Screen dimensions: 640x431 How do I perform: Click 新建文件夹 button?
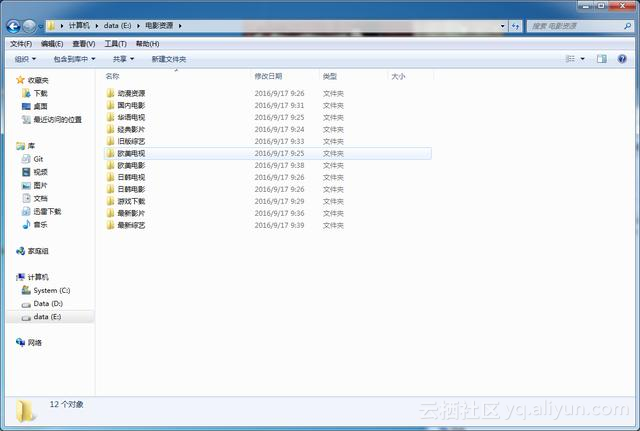click(169, 59)
